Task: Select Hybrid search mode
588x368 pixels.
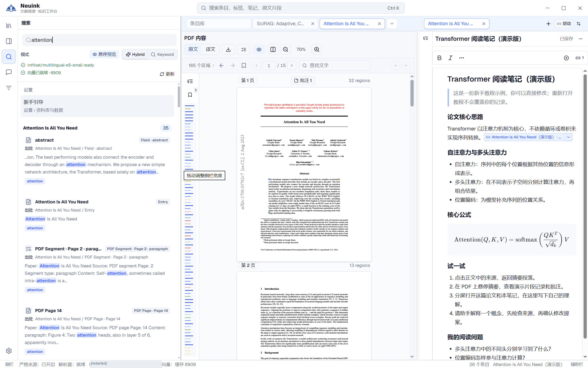Action: 135,54
